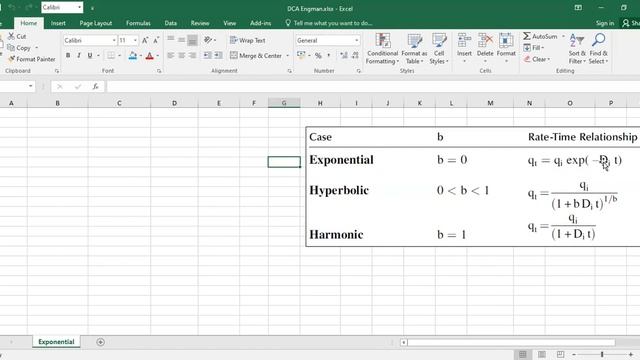Click the Copy button

click(19, 48)
